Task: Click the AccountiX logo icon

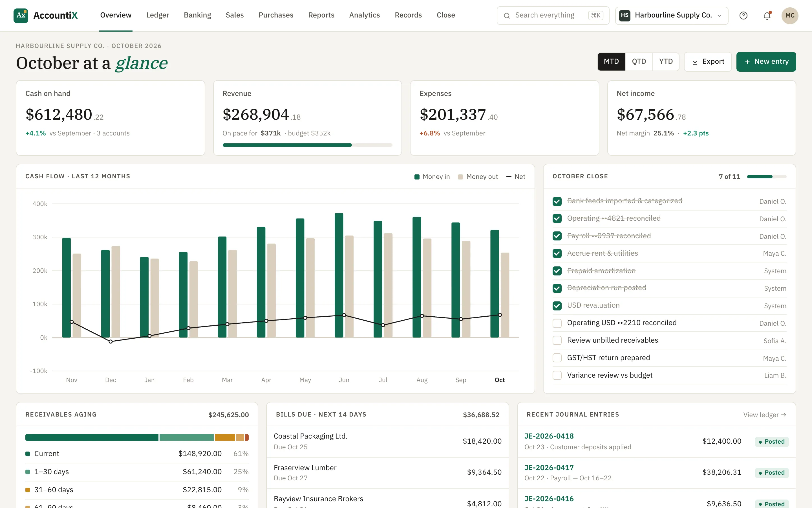Action: [21, 16]
